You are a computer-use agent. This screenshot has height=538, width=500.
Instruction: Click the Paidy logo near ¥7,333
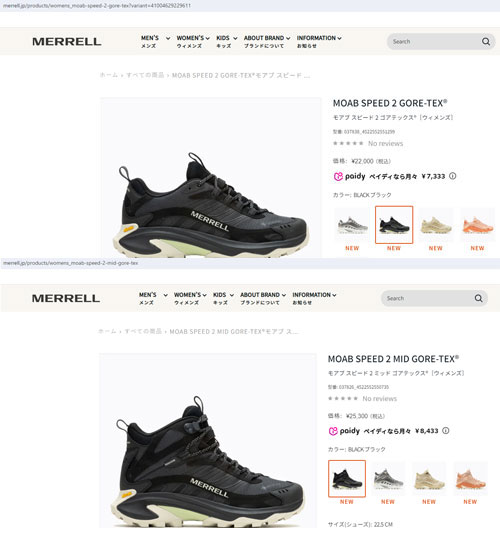pyautogui.click(x=349, y=176)
